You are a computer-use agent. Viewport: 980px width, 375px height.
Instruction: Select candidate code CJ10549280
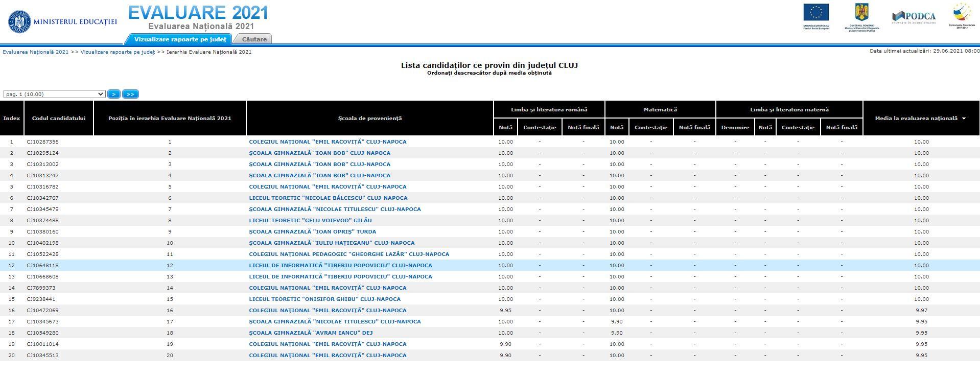[x=42, y=333]
